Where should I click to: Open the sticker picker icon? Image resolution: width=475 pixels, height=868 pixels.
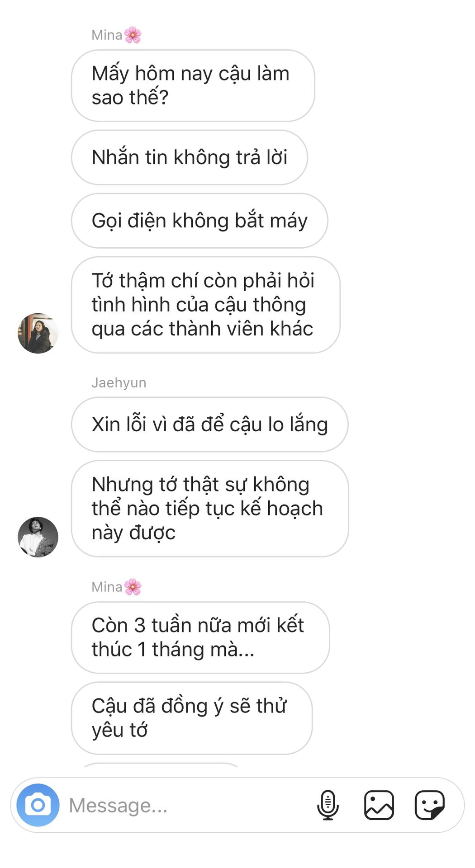[x=430, y=805]
